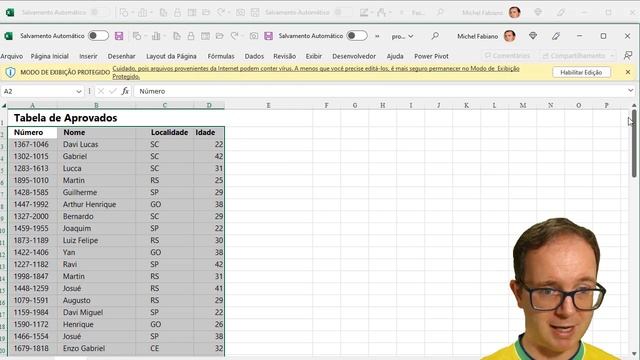Expand the formula bar with the chevron
The image size is (640, 360).
[x=631, y=91]
